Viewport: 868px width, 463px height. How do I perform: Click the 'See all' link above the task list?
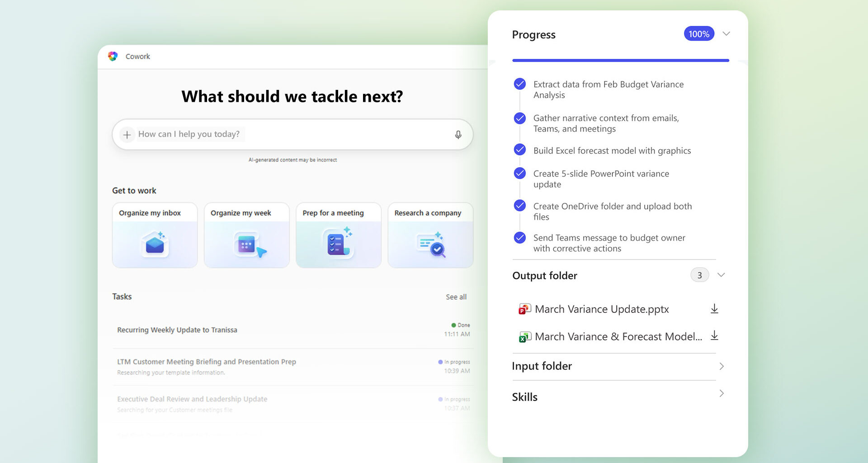tap(456, 297)
